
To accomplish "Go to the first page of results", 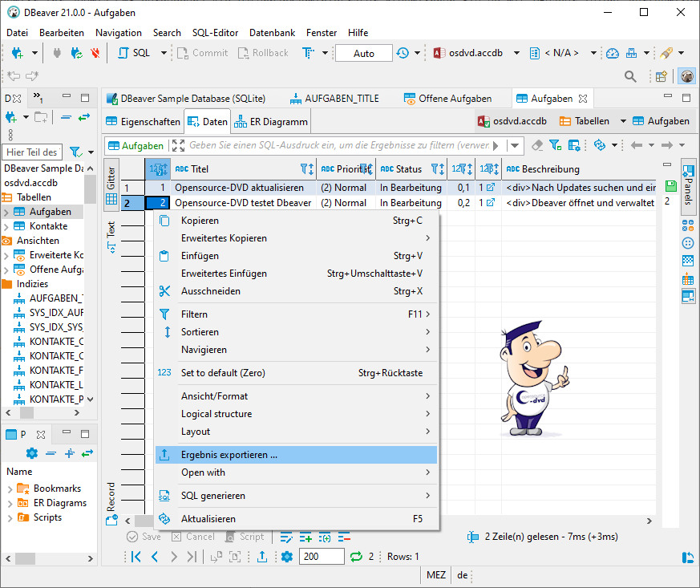I will point(136,557).
